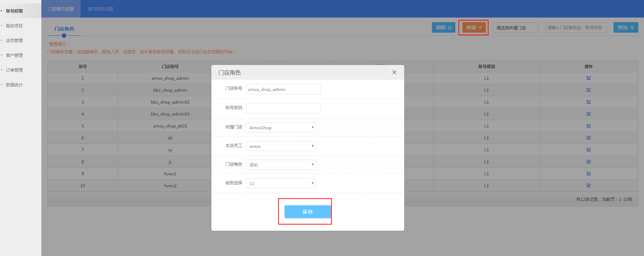This screenshot has height=256, width=644.
Task: Click the 查询 search button
Action: [626, 27]
